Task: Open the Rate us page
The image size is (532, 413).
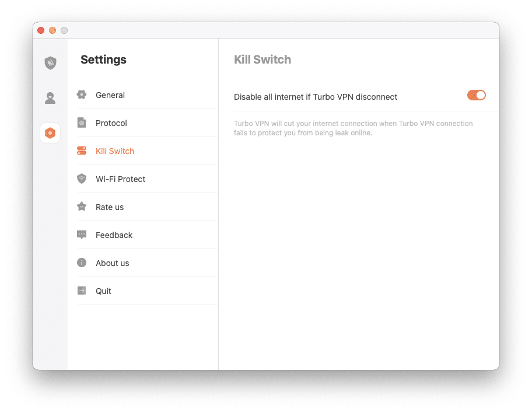Action: (x=109, y=206)
